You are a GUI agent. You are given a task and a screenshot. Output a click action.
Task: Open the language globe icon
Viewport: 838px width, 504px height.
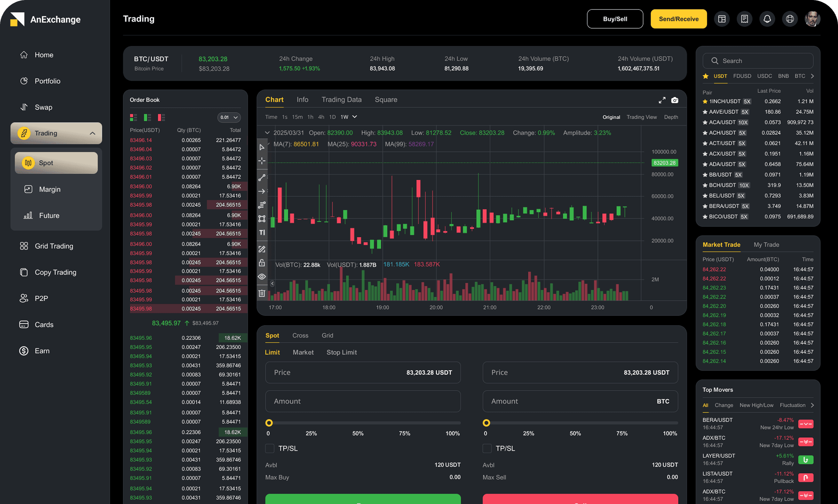pos(790,19)
